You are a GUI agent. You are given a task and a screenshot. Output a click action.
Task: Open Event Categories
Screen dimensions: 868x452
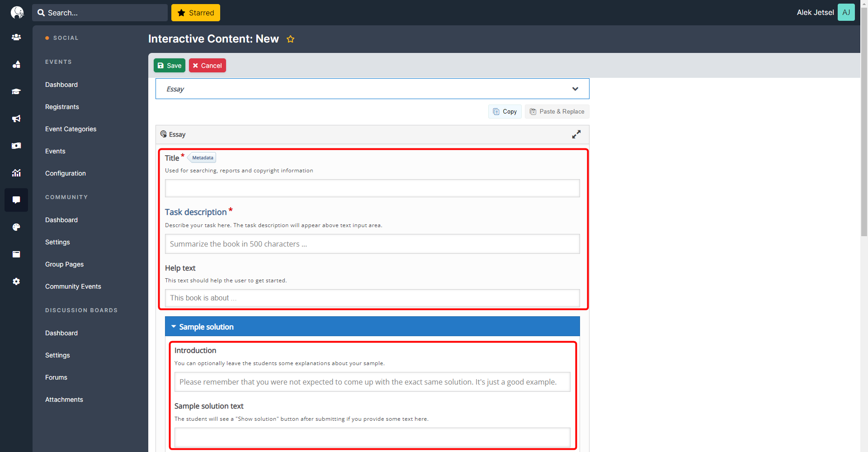point(71,129)
